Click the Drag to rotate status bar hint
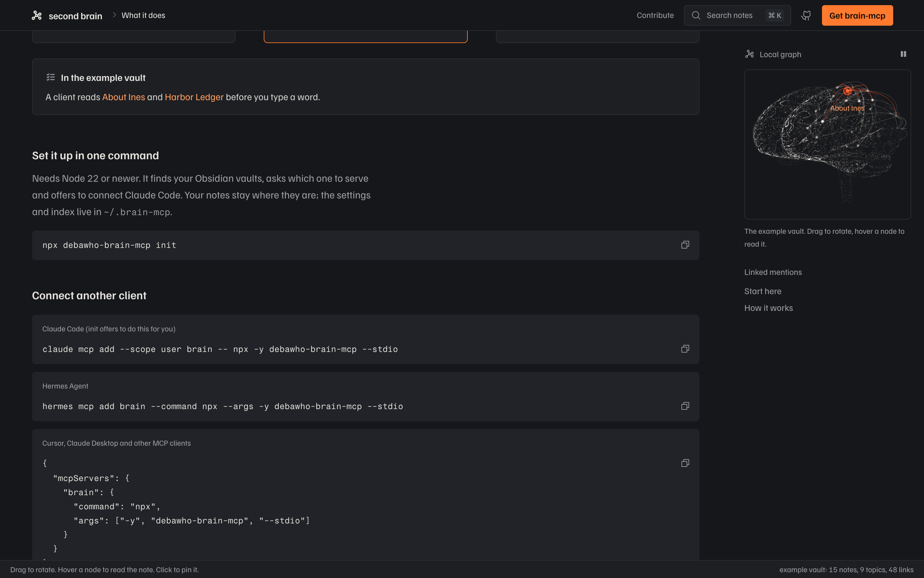This screenshot has height=578, width=924. [104, 570]
